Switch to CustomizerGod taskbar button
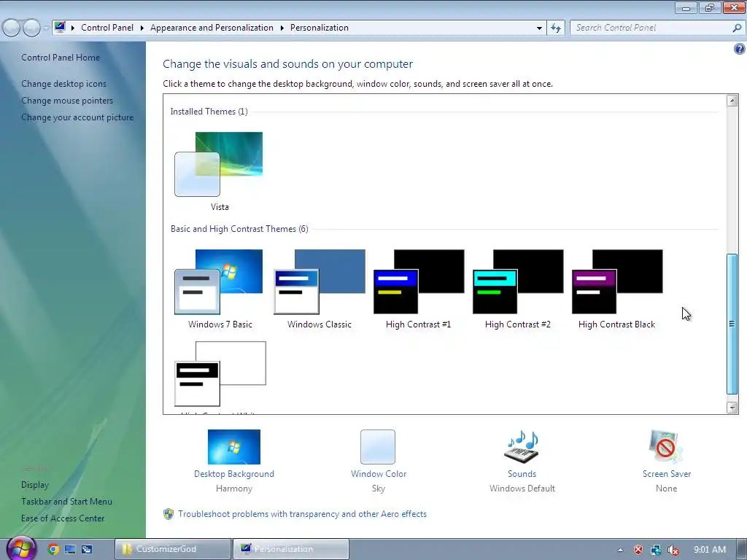This screenshot has width=747, height=560. pyautogui.click(x=173, y=549)
